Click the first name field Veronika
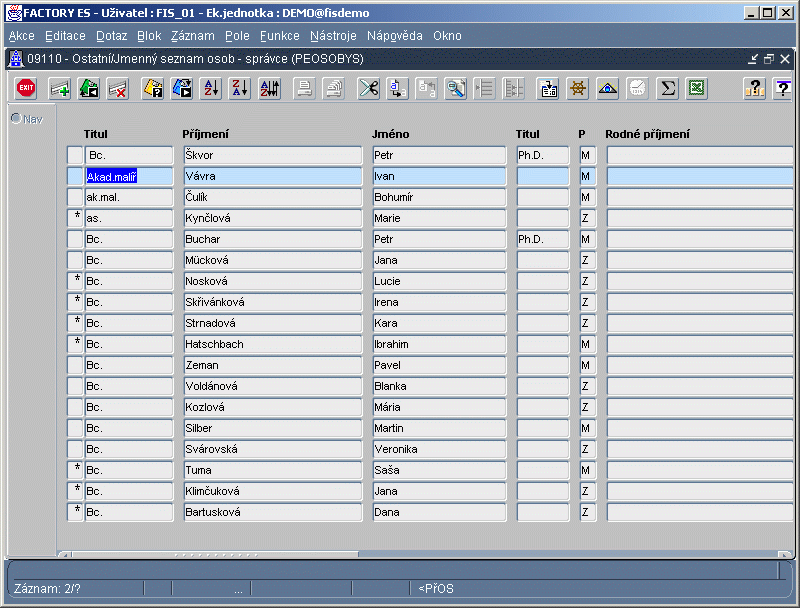Image resolution: width=800 pixels, height=608 pixels. [x=439, y=449]
